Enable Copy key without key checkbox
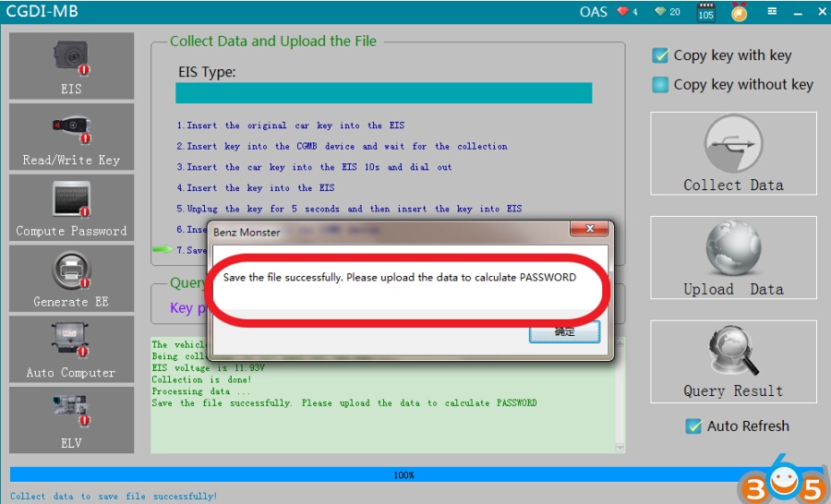831x504 pixels. (x=660, y=84)
